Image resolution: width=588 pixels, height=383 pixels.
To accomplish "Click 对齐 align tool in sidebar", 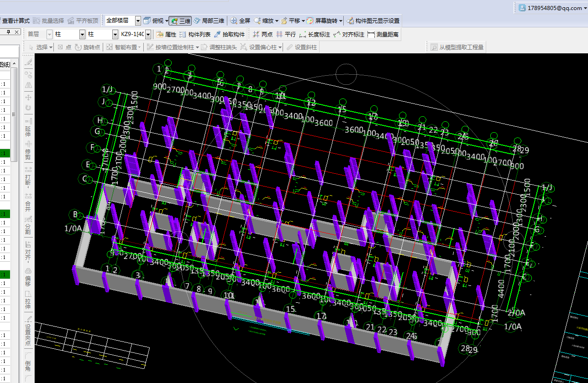I will point(28,251).
